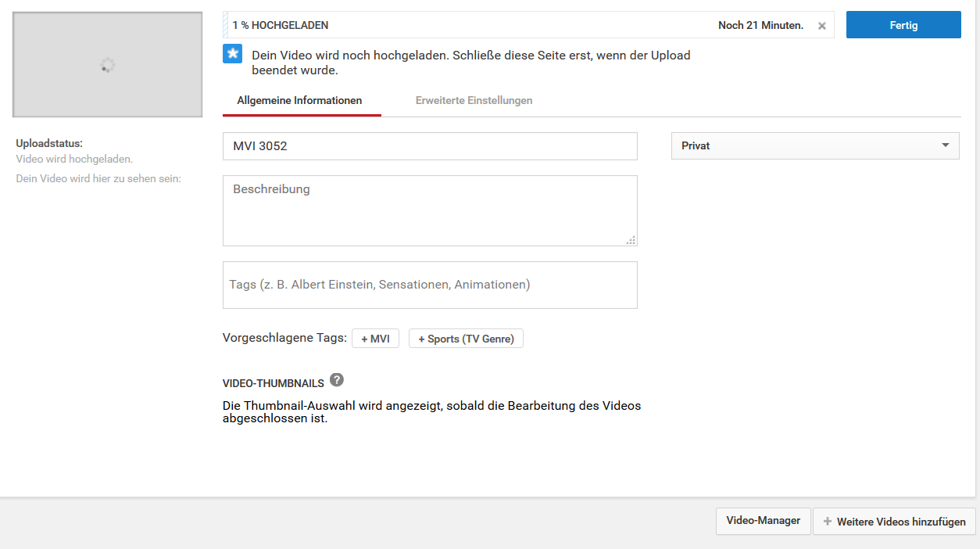
Task: Focus the title field containing MVI 3052
Action: [430, 146]
